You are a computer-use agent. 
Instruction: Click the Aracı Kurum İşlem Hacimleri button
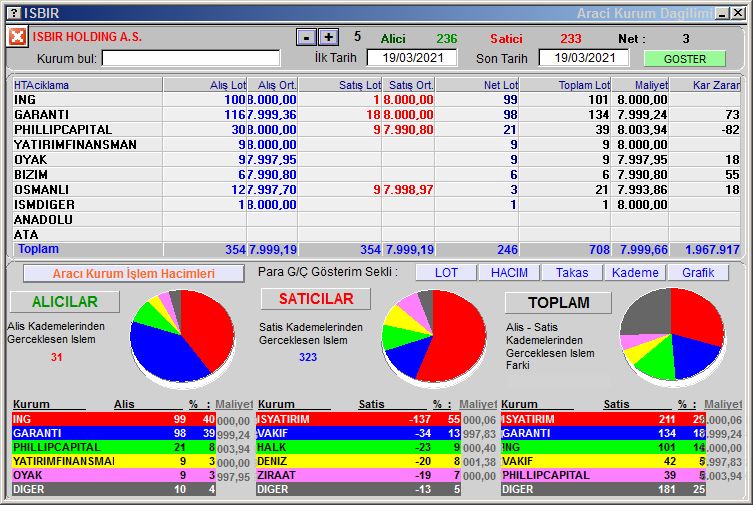pyautogui.click(x=134, y=273)
